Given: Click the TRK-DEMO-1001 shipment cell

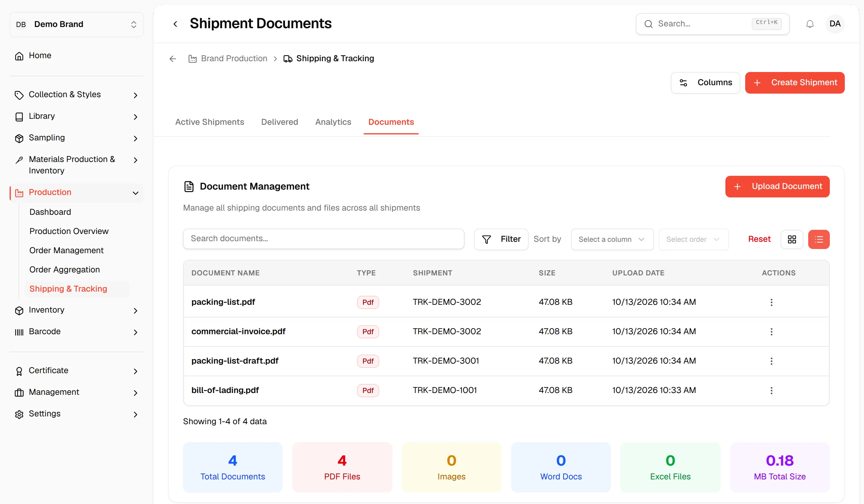Looking at the screenshot, I should point(445,390).
